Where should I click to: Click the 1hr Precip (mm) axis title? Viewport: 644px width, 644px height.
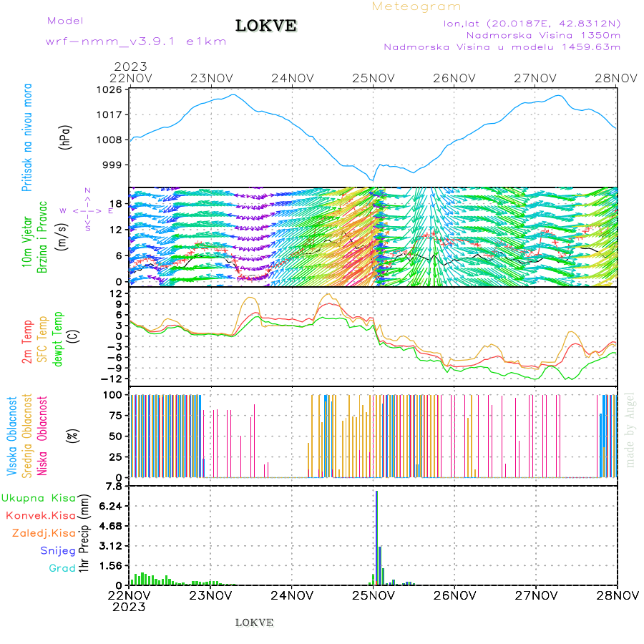pyautogui.click(x=84, y=533)
